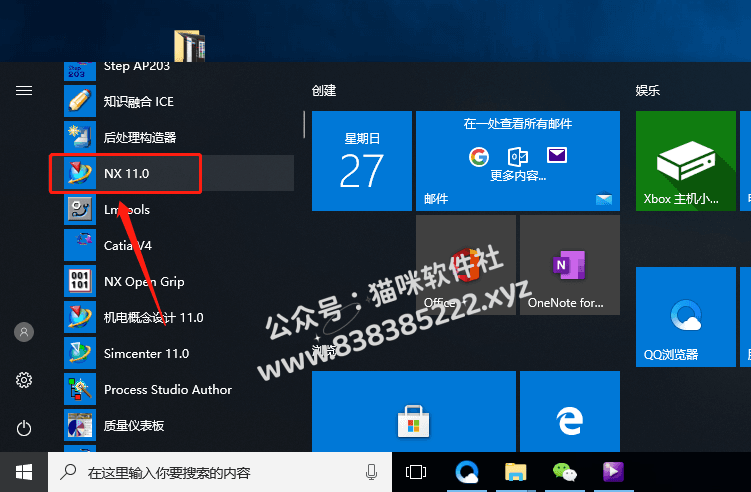
Task: Open the Lmtools app entry
Action: (x=179, y=209)
